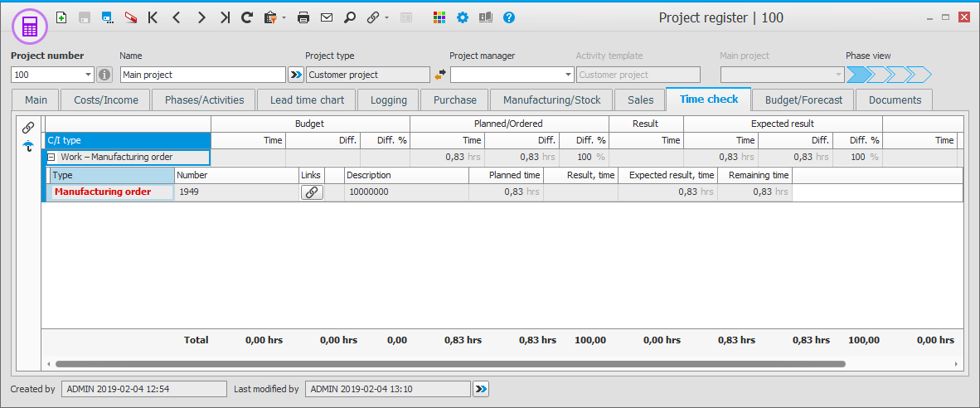
Task: Click double-arrow beside Last modified by
Action: (x=481, y=389)
